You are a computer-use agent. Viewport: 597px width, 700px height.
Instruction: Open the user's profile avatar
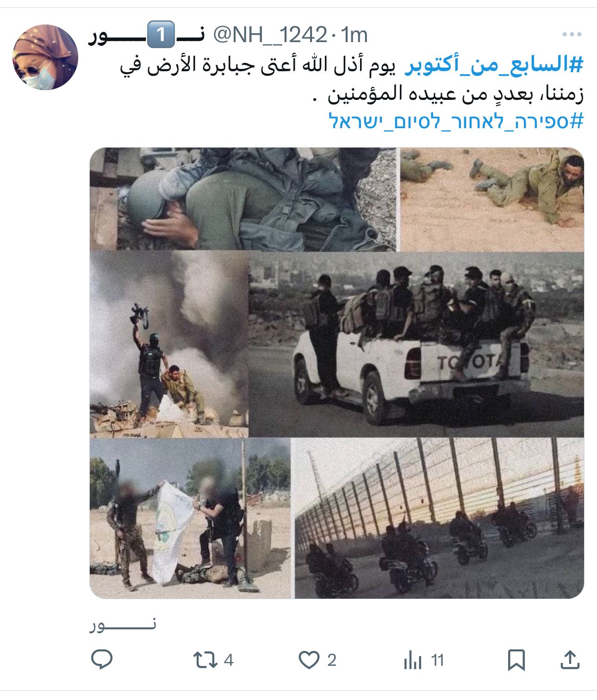tap(45, 57)
